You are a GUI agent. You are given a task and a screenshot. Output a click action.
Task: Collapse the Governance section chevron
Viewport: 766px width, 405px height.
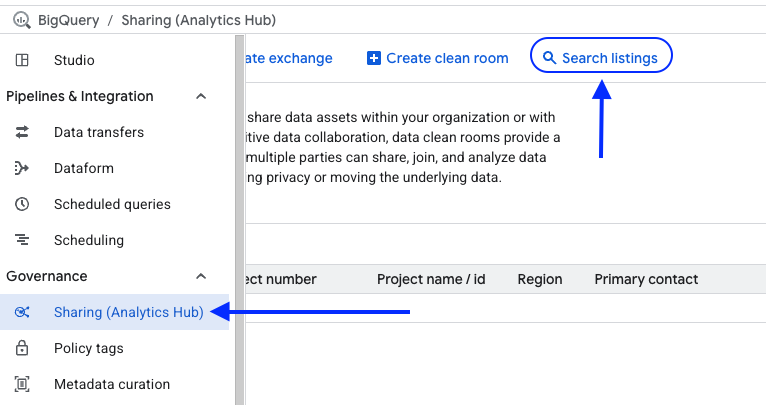[201, 276]
